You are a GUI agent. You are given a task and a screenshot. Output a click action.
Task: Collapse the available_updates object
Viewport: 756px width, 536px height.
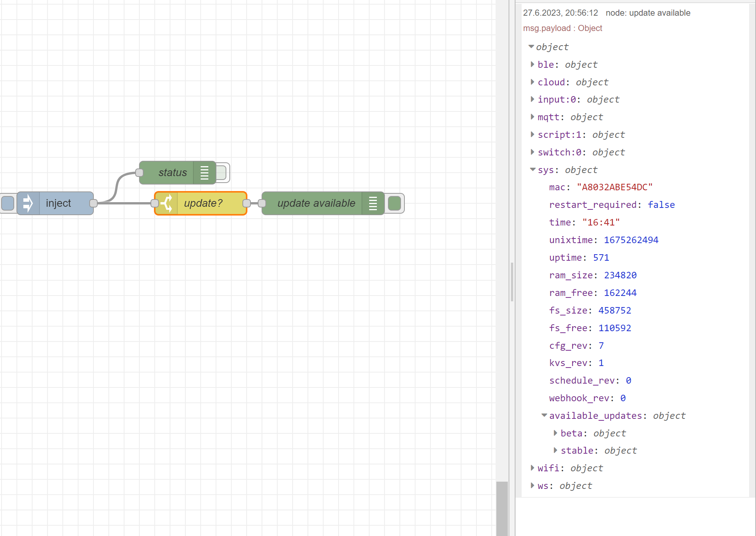(544, 415)
